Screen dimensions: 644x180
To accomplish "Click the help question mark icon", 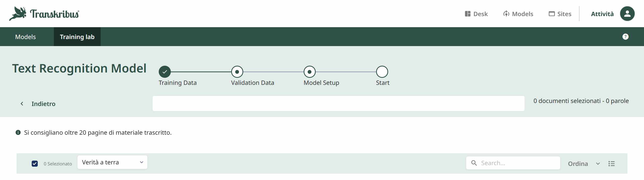I will 625,37.
